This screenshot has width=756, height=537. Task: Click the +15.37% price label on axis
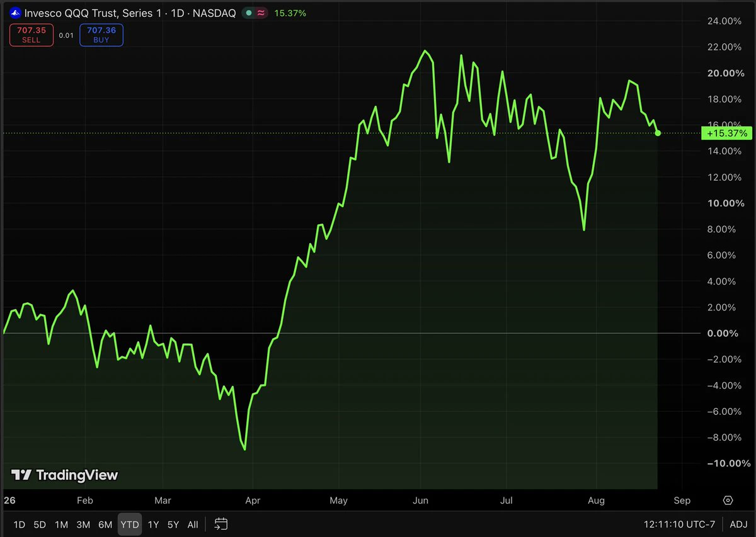click(x=727, y=133)
